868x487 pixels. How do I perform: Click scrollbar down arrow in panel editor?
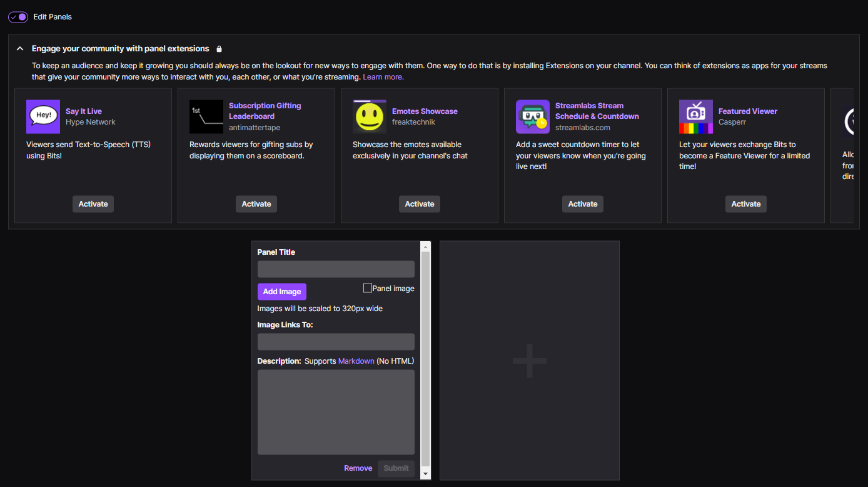click(426, 474)
